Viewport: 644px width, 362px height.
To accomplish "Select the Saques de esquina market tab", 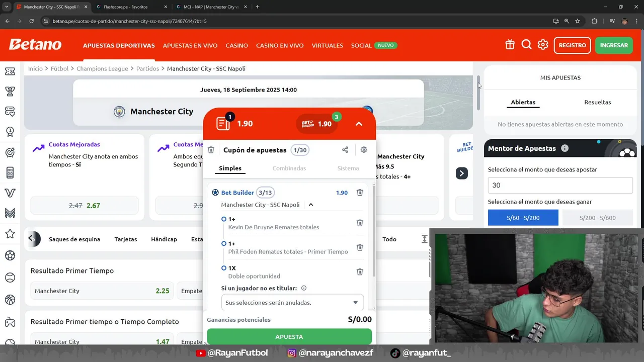I will (74, 239).
